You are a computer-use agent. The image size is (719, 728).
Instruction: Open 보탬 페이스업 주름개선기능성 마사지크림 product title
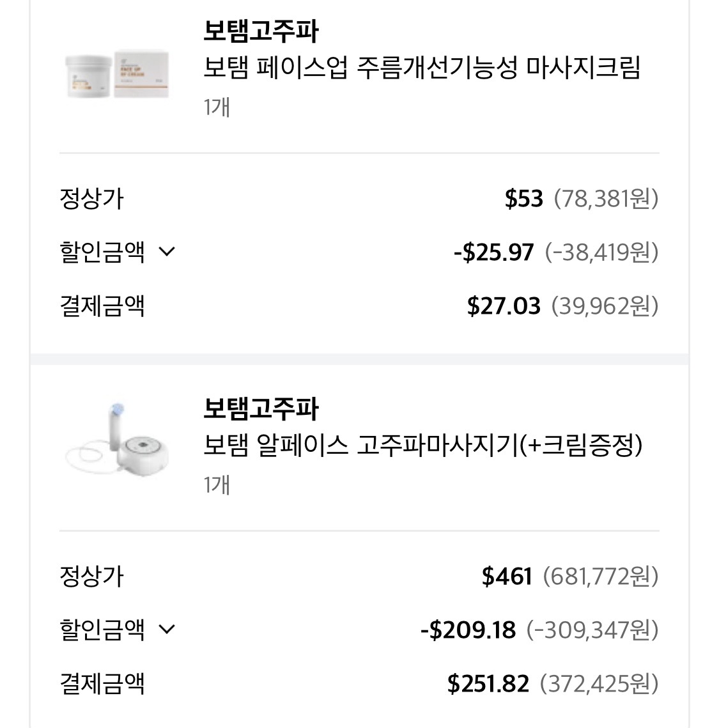click(x=422, y=67)
